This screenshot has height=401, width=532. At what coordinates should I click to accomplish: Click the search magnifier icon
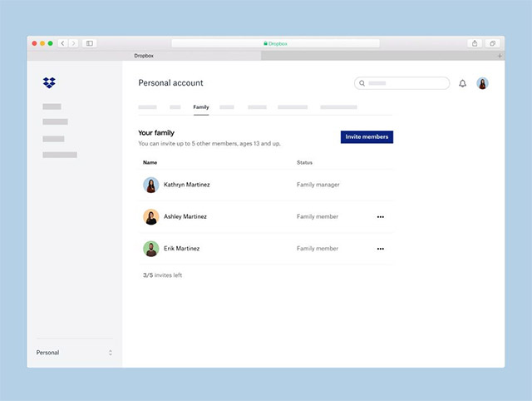point(362,83)
